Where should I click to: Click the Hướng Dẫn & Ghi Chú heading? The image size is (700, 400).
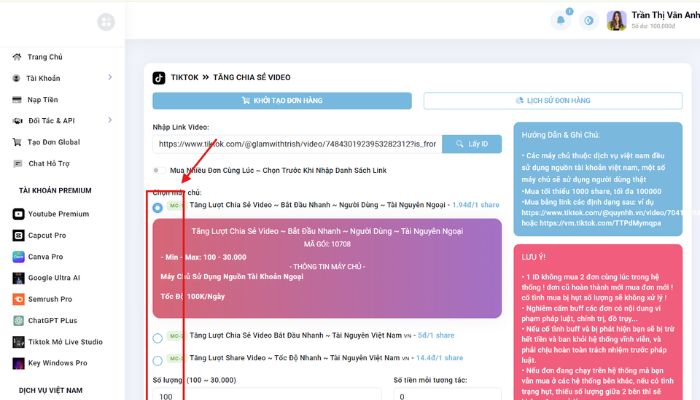(x=560, y=135)
